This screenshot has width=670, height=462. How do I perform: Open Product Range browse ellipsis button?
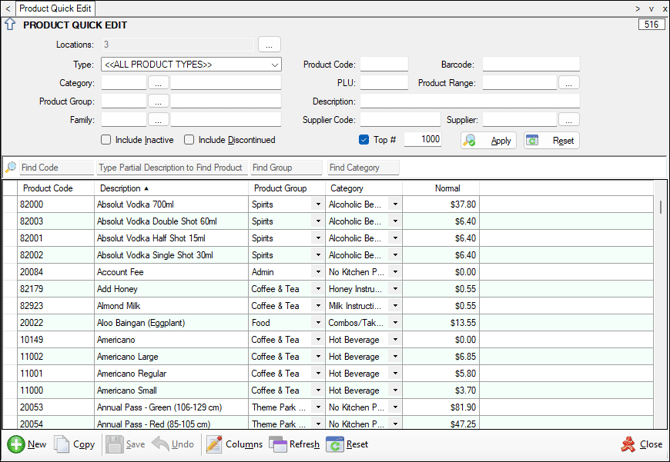(569, 83)
